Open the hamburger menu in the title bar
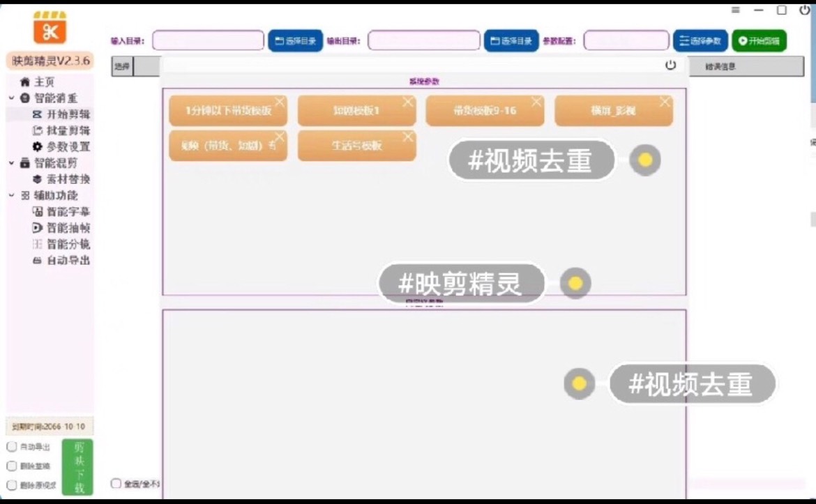Viewport: 816px width, 504px height. (x=735, y=10)
